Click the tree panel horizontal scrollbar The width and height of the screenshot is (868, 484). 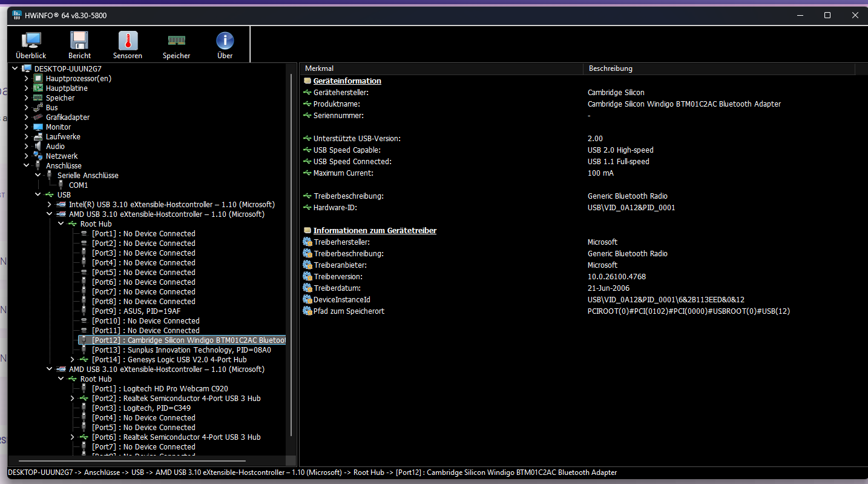click(x=131, y=461)
